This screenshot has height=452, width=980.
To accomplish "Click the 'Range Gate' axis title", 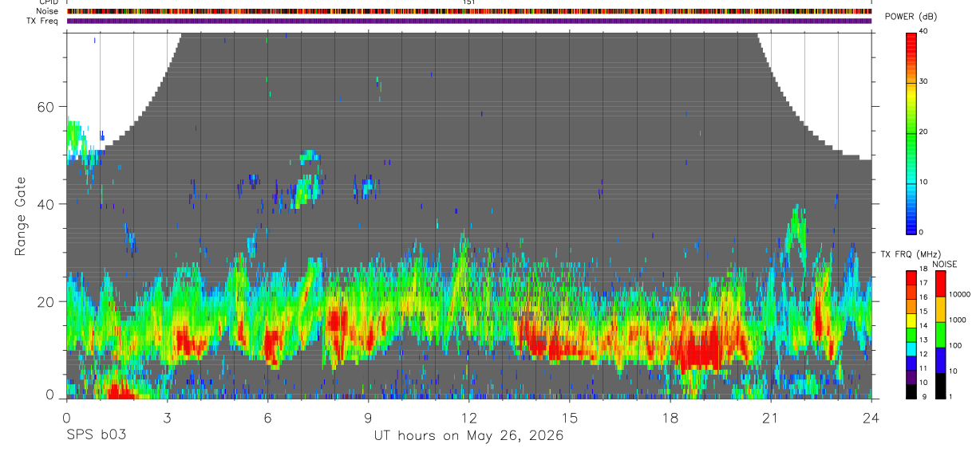I will pos(20,216).
